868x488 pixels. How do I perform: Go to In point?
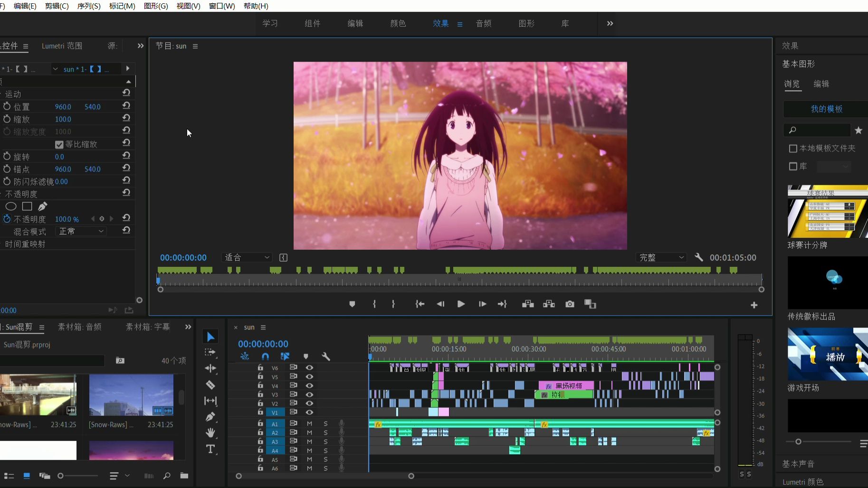click(420, 304)
